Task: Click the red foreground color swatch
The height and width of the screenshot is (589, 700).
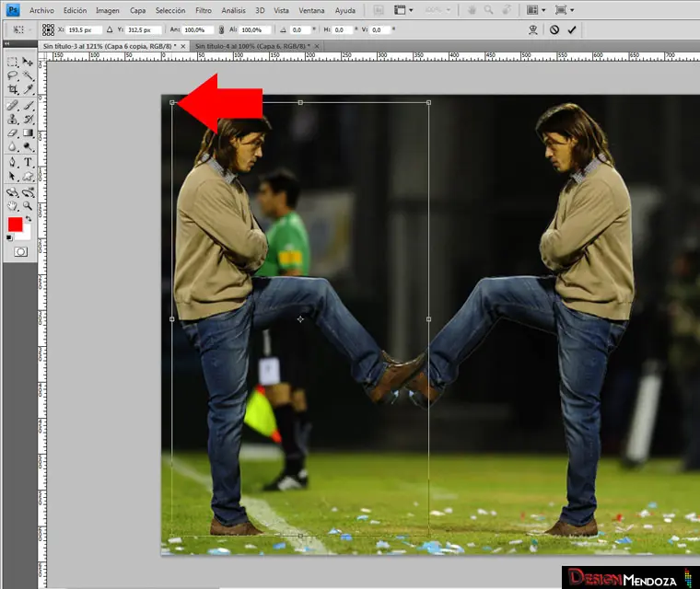Action: click(x=15, y=225)
